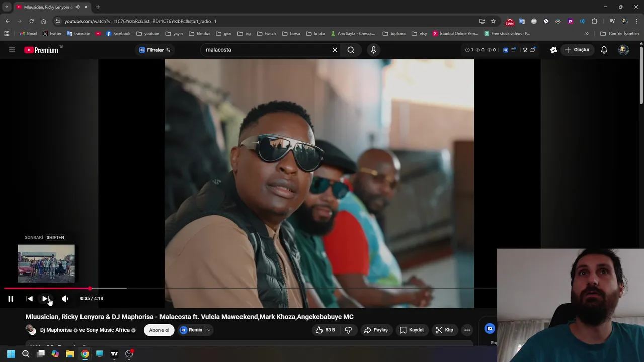Viewport: 644px width, 362px height.
Task: Open the three-dot more actions menu
Action: point(467,330)
